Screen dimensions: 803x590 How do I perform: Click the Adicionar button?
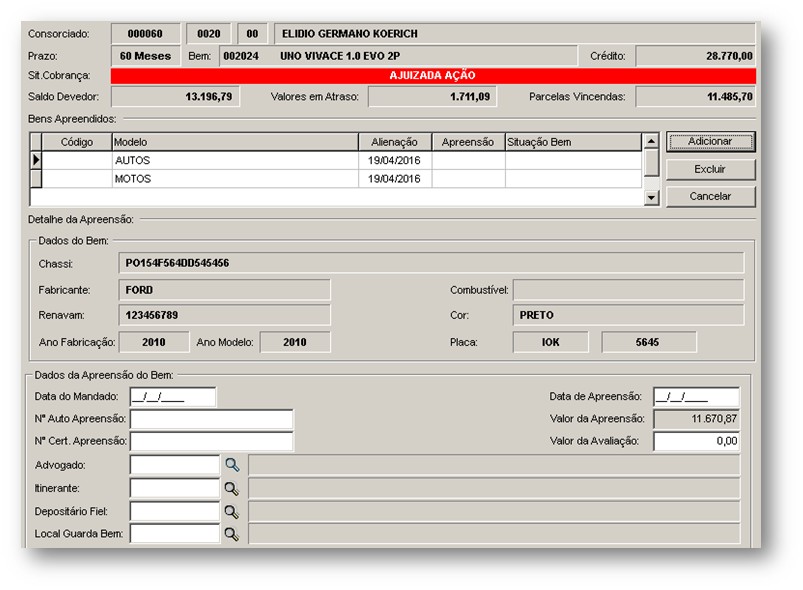point(710,141)
